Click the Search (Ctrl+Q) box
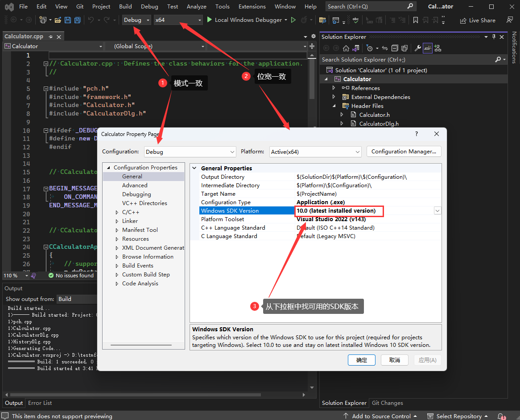Image resolution: width=520 pixels, height=420 pixels. (x=371, y=6)
